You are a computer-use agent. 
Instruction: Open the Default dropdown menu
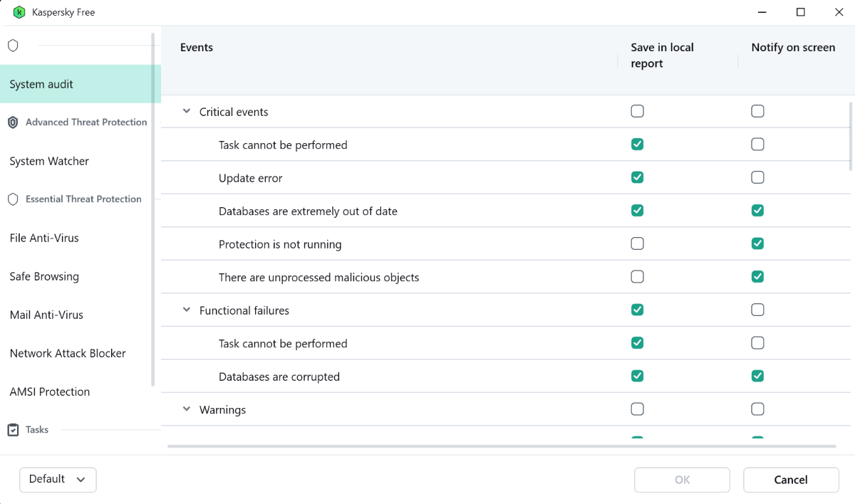coord(58,480)
